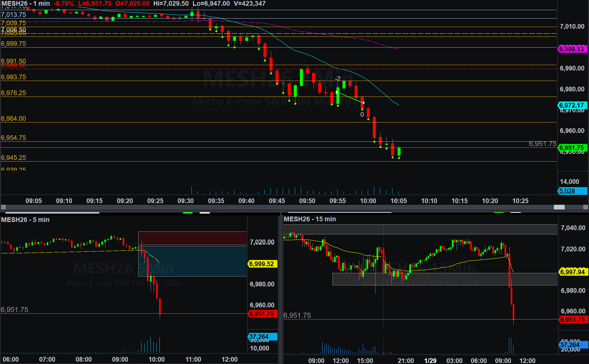Click the right scroll arrow of 1 min chart

pyautogui.click(x=585, y=207)
